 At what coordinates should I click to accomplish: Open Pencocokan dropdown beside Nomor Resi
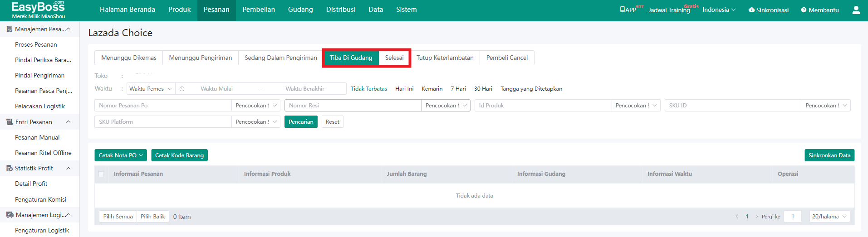446,106
